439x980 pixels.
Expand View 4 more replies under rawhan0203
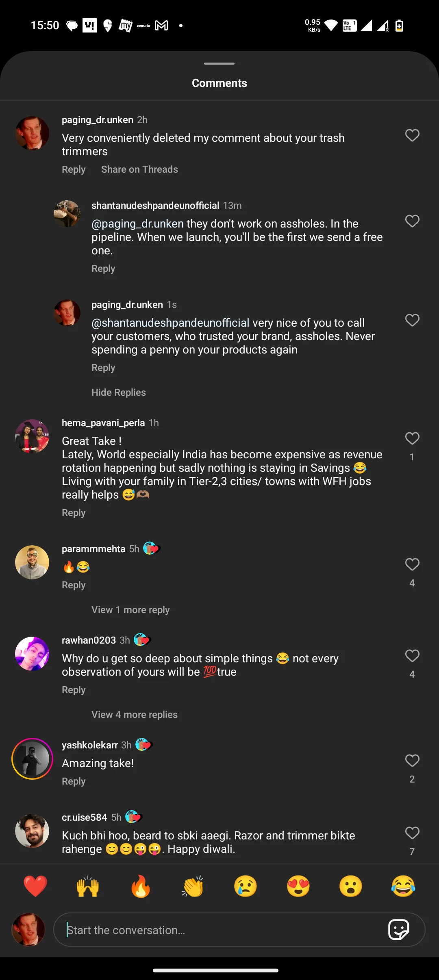pos(134,715)
